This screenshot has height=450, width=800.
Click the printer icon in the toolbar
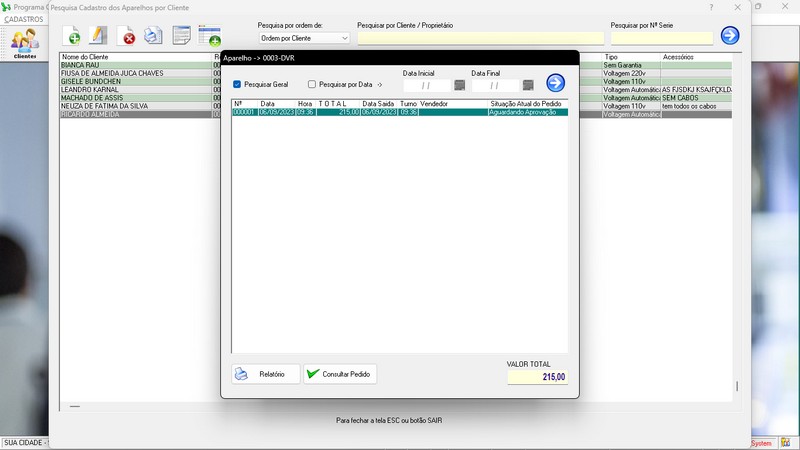point(153,36)
